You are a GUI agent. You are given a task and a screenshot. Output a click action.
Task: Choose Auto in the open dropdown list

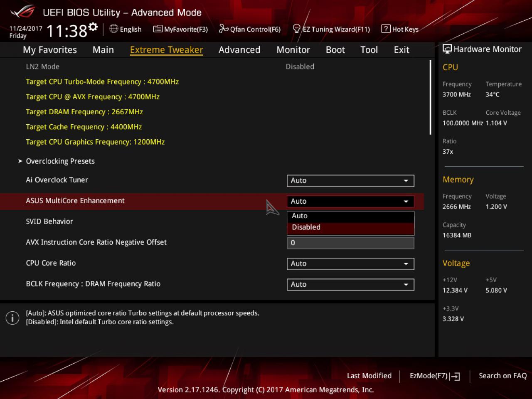coord(350,216)
